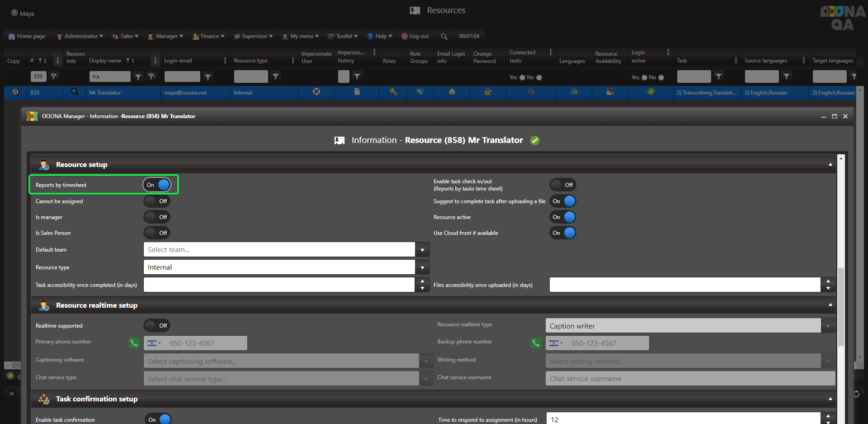
Task: Click Resource Info magnifier icon in row
Action: 75,92
